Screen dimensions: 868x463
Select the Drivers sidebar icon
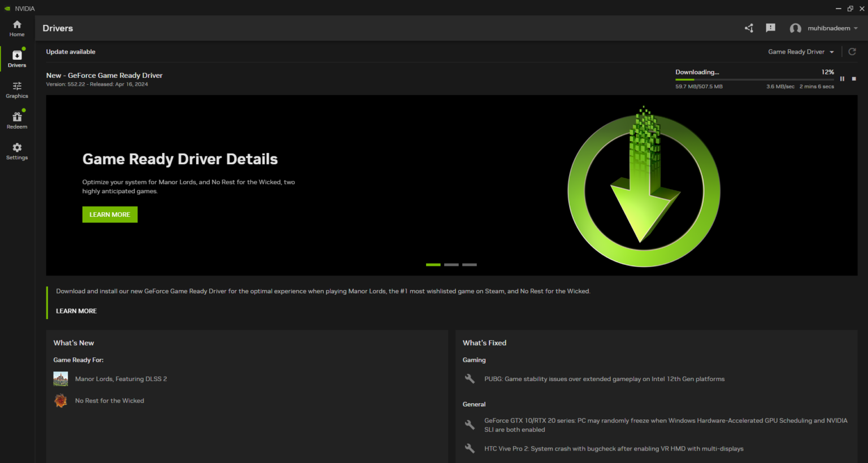pos(17,59)
